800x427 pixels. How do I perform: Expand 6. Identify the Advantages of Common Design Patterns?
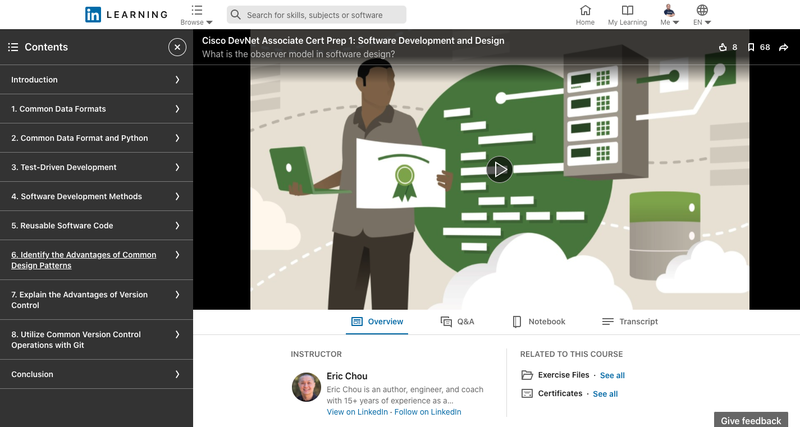[x=96, y=260]
